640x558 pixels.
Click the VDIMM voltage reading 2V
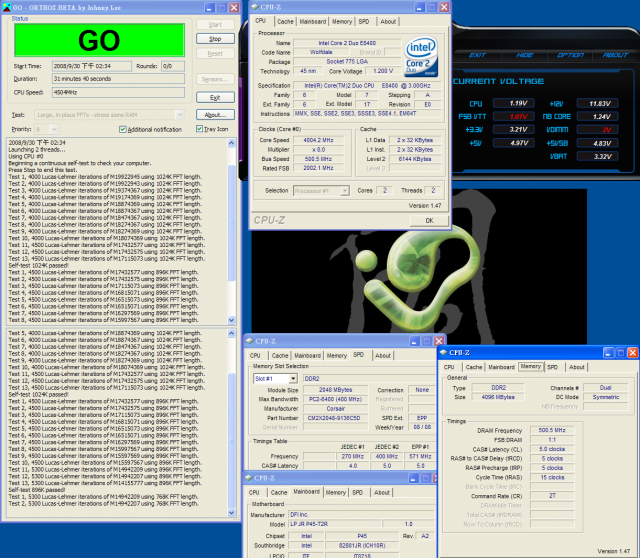598,130
